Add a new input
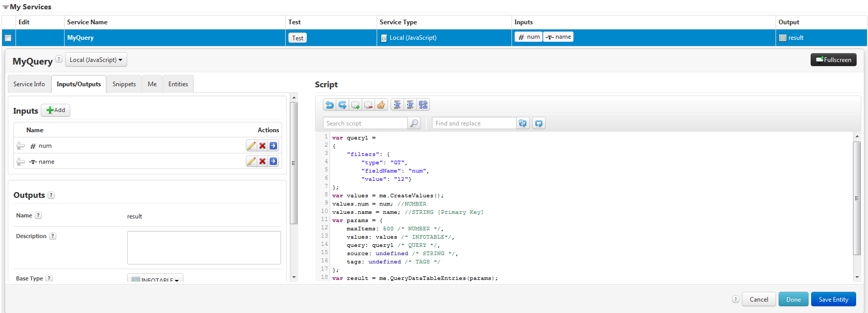868x313 pixels. coord(56,110)
